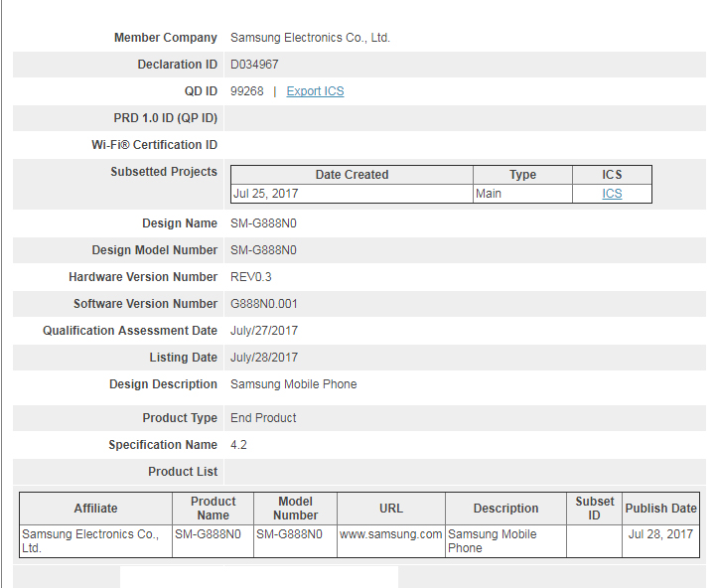Image resolution: width=717 pixels, height=588 pixels.
Task: Select the G888N0.001 software version value
Action: click(263, 304)
